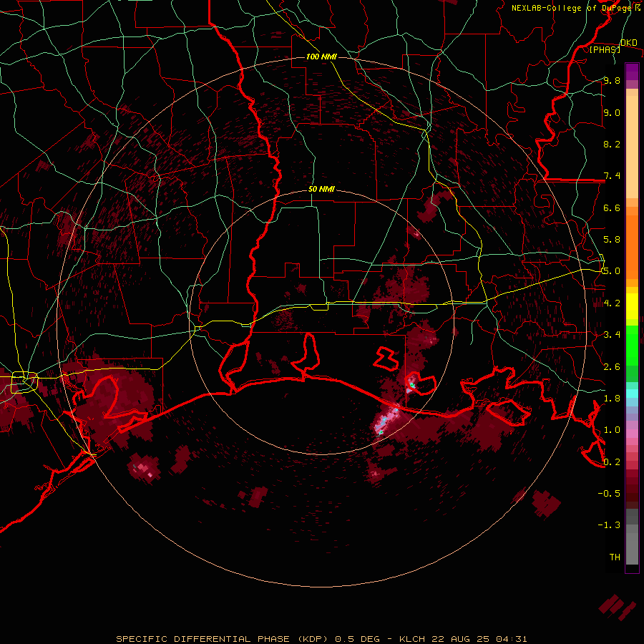
Task: Click the 8.2 scale value
Action: click(612, 144)
